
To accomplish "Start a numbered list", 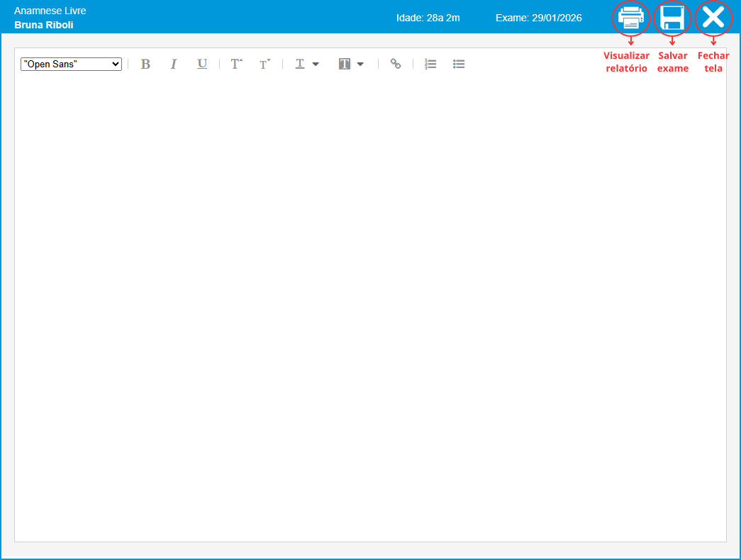I will [430, 64].
